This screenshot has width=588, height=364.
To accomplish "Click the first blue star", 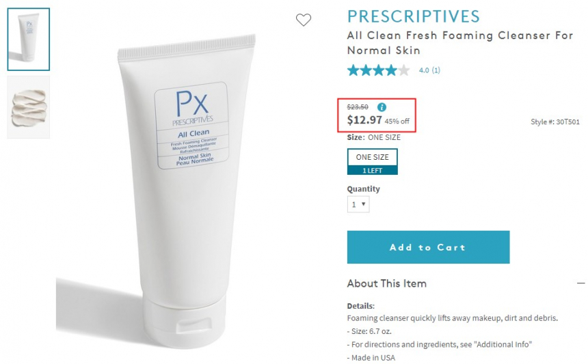I will click(x=353, y=70).
